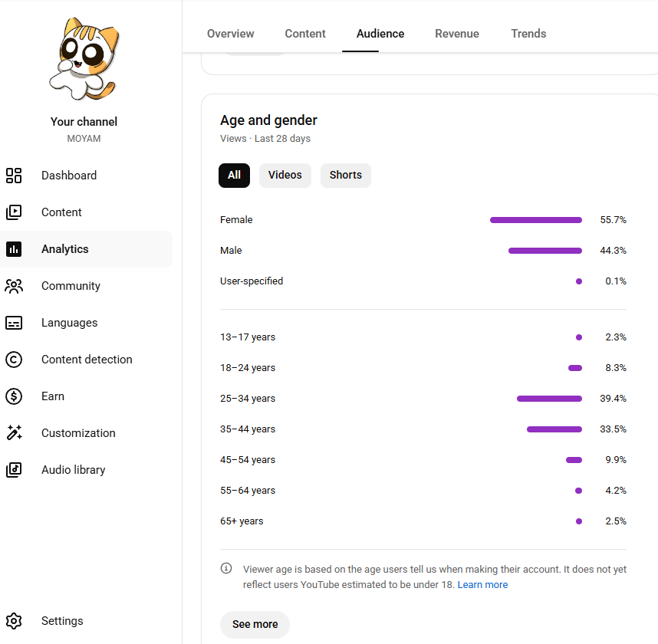Click the 13–17 years data dot
This screenshot has height=644, width=658.
579,338
